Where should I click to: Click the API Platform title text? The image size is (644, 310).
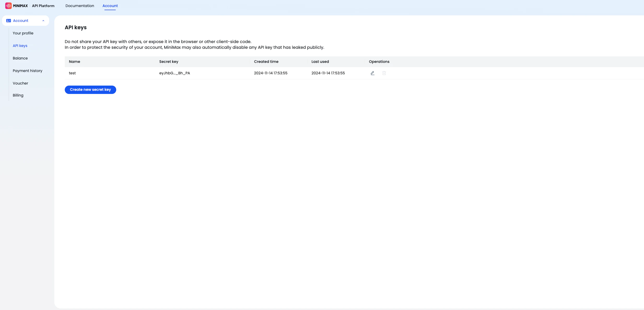[x=43, y=6]
